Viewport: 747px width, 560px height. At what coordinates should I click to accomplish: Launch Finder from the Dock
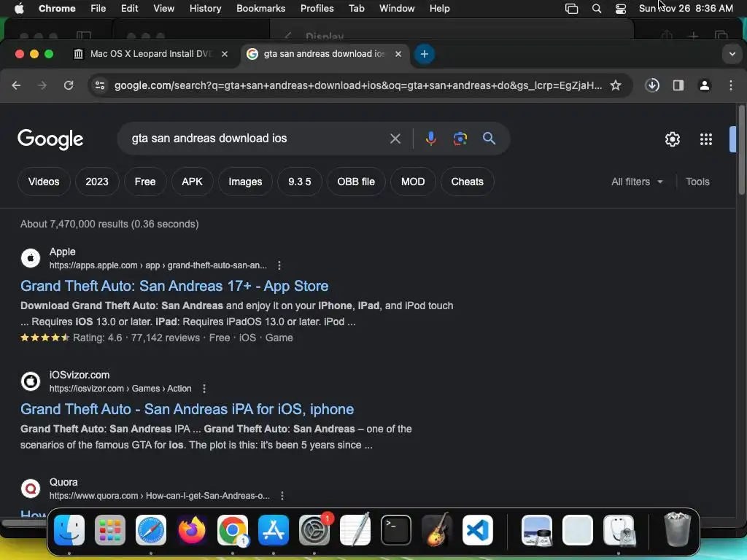point(69,530)
